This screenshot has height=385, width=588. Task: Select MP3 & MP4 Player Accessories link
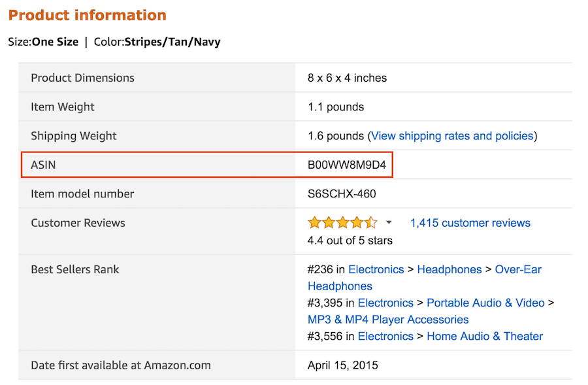tap(388, 320)
